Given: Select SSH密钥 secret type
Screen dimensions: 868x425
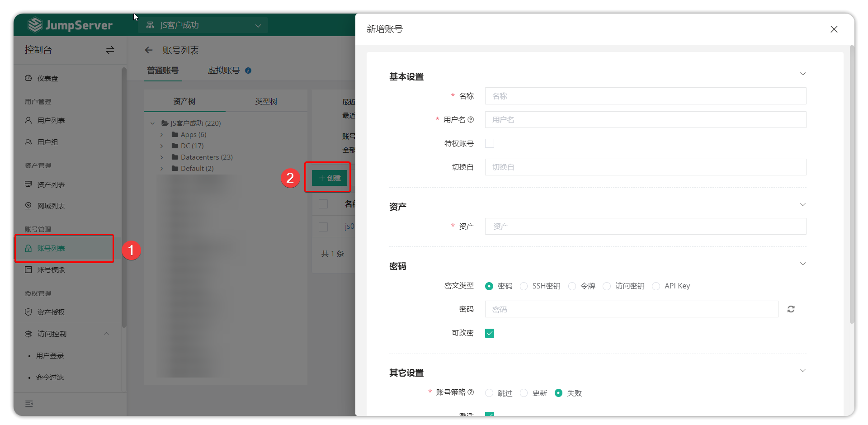Looking at the screenshot, I should 524,286.
